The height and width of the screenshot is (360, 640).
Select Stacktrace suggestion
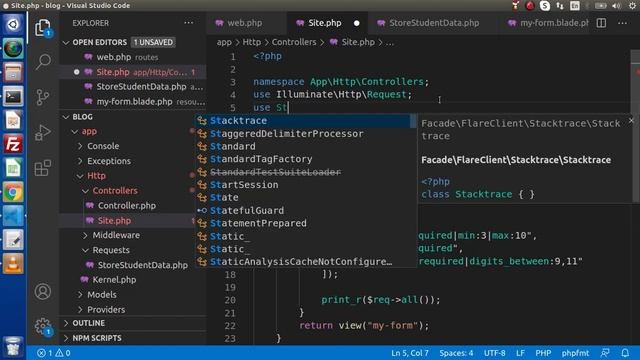tap(303, 121)
